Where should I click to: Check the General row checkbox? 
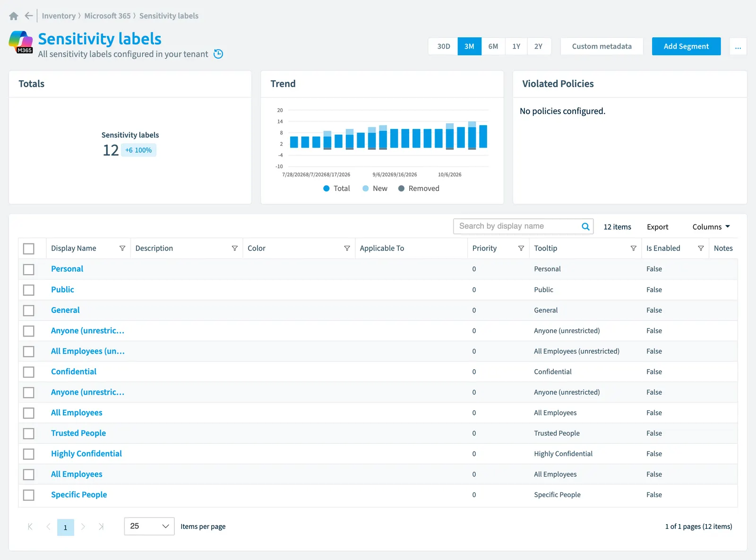coord(29,310)
